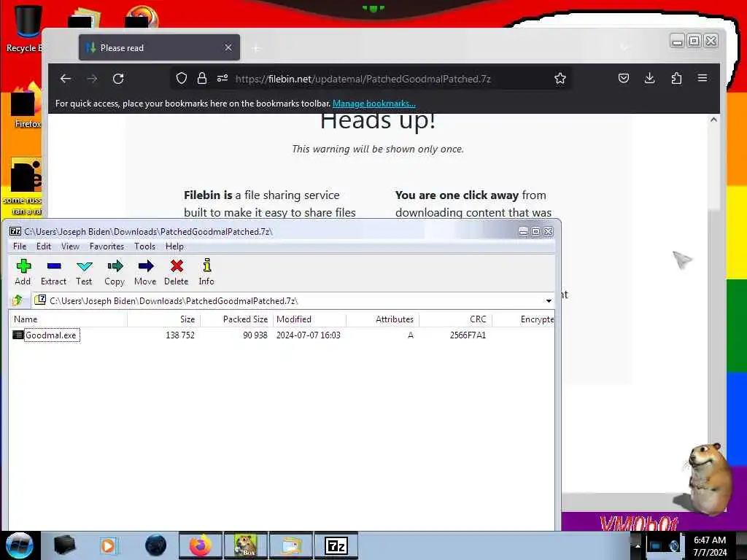This screenshot has height=560, width=747.
Task: Sort by Packed Size column header
Action: point(237,319)
